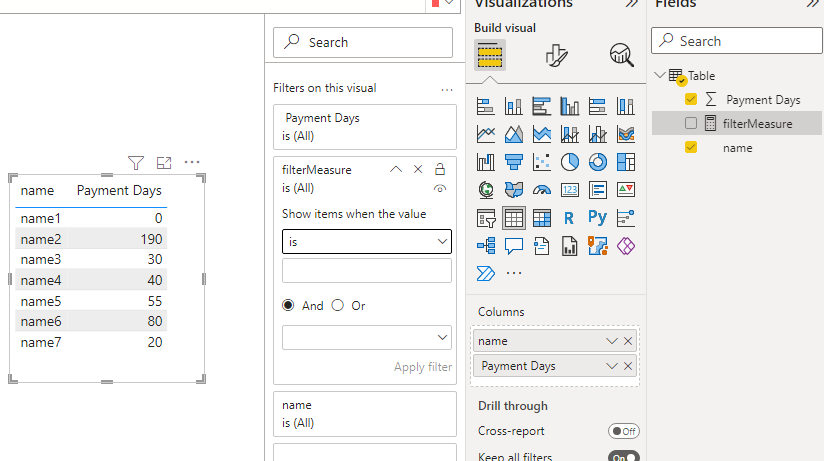Add a Q&A visual
Viewport: 824px width, 461px height.
coord(513,245)
